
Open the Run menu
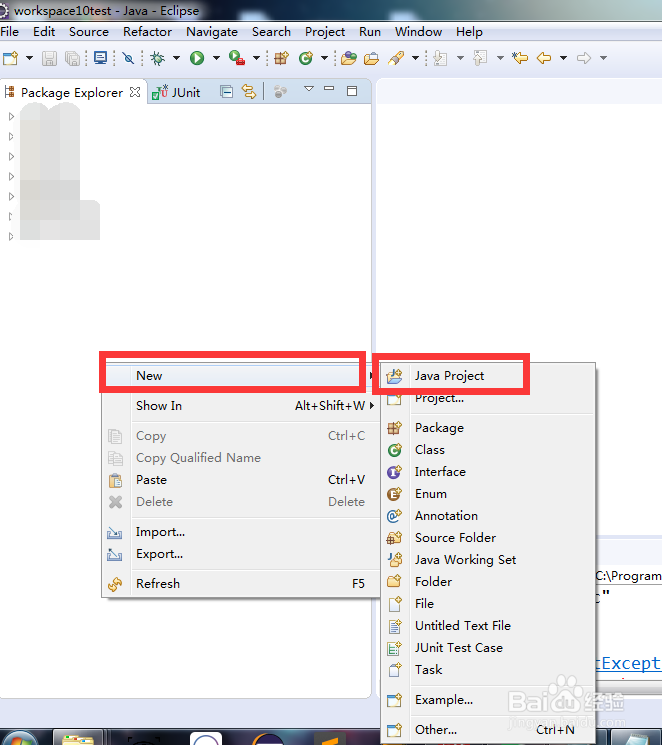click(x=370, y=32)
